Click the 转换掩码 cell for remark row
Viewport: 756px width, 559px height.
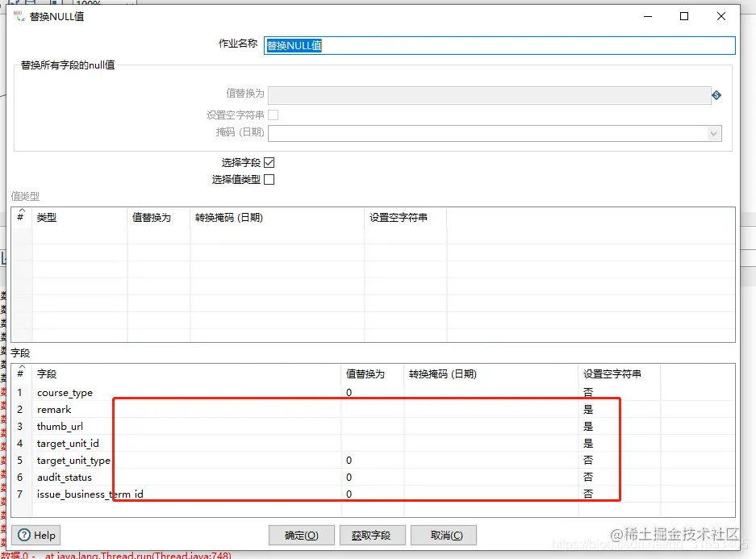491,410
